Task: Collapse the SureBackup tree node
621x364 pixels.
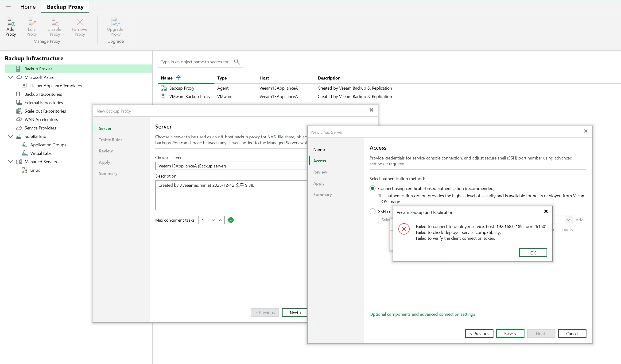Action: pyautogui.click(x=10, y=136)
